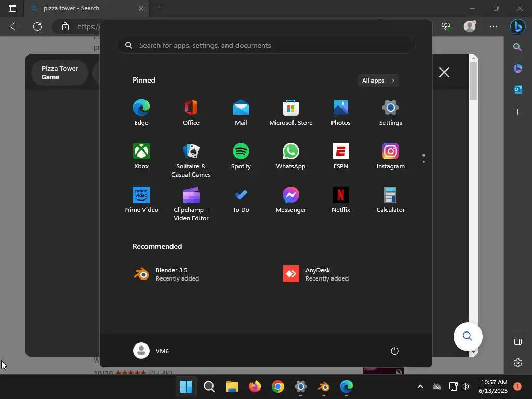Open Messenger

pyautogui.click(x=291, y=200)
